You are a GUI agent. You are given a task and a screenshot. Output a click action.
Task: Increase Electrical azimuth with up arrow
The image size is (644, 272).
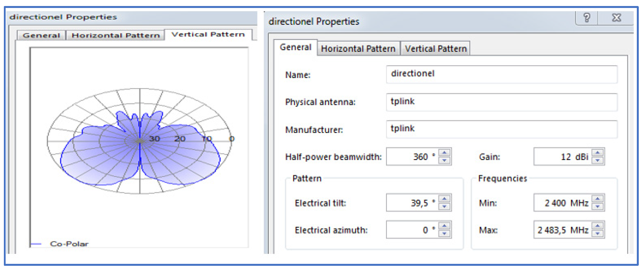[444, 226]
